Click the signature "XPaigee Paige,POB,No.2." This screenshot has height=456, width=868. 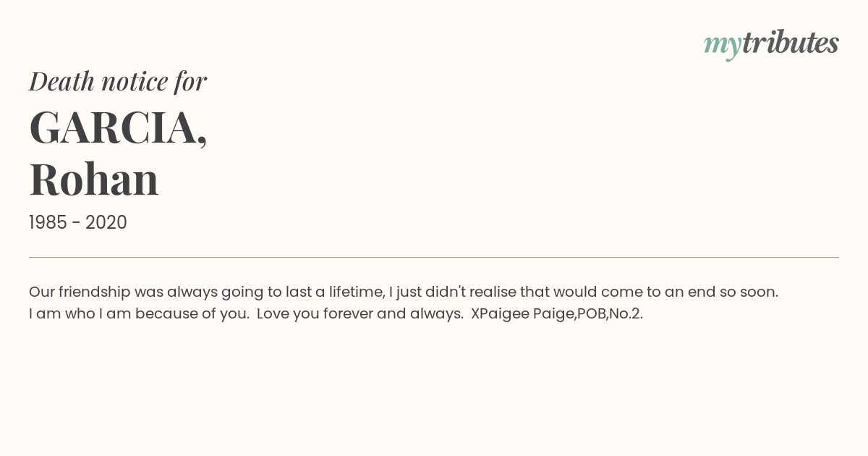(557, 314)
